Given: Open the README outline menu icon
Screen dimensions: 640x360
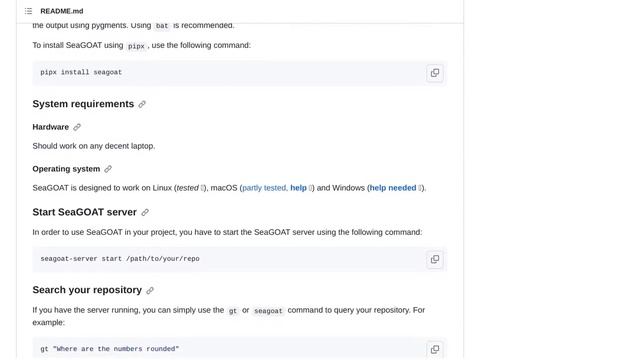Looking at the screenshot, I should point(28,11).
